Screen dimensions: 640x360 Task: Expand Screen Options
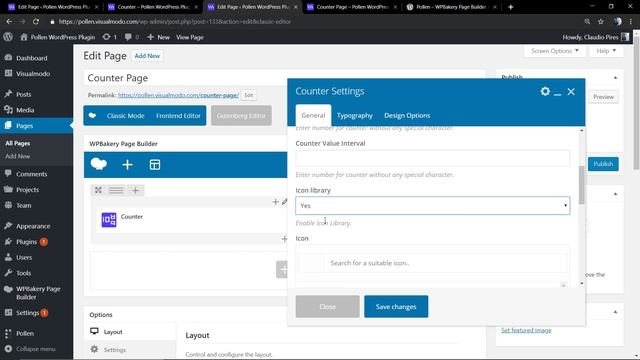tap(555, 51)
